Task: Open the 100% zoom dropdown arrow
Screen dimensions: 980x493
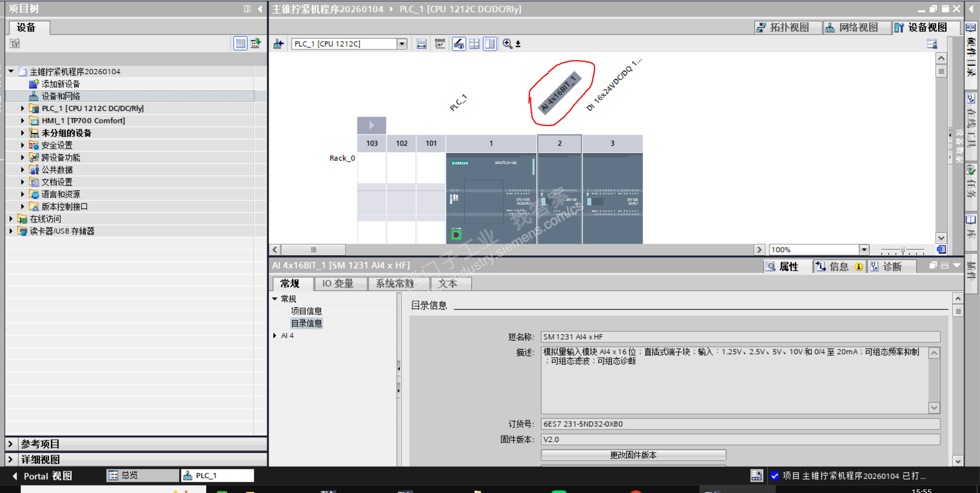Action: point(864,250)
